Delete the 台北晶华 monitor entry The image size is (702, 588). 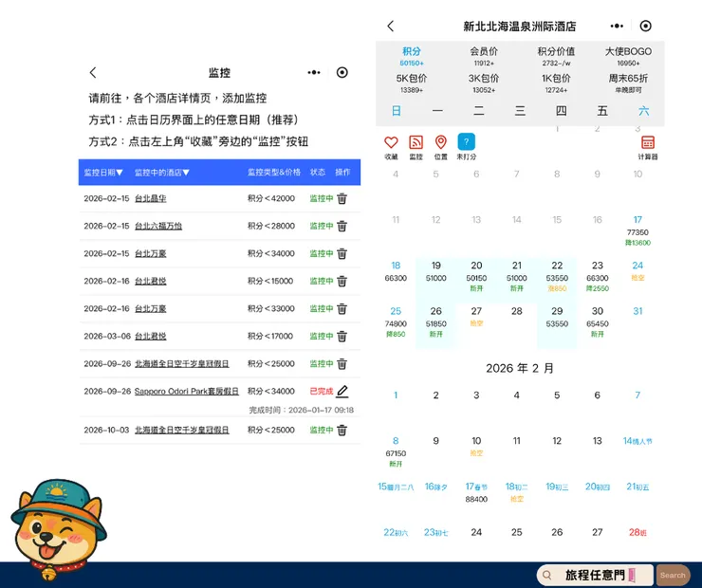pos(342,198)
